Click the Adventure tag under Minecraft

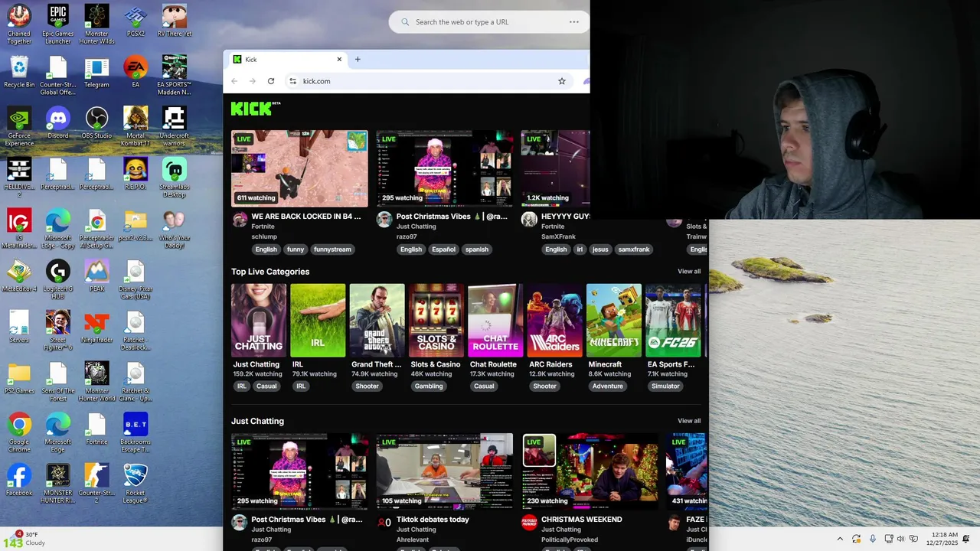pos(608,386)
